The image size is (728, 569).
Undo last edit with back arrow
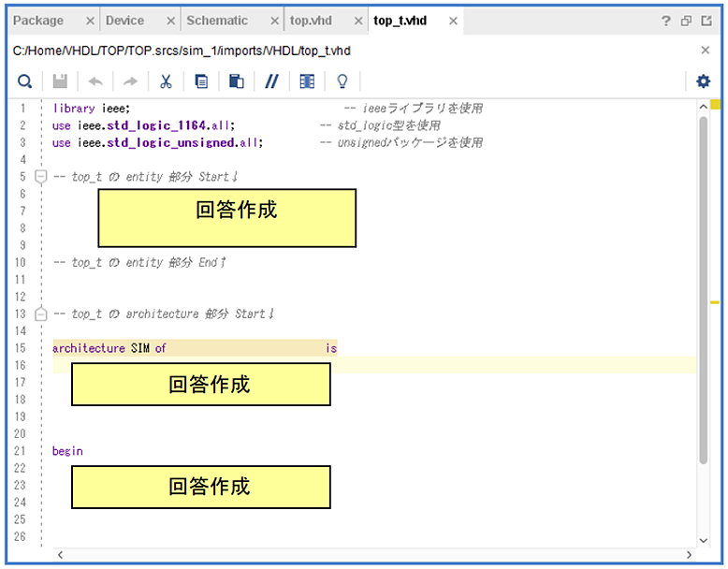(x=95, y=81)
